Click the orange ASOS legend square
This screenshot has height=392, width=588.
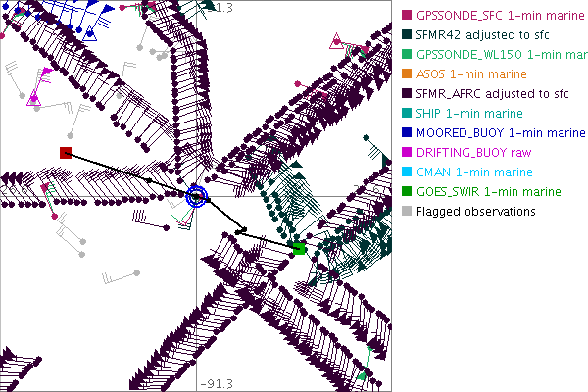408,74
